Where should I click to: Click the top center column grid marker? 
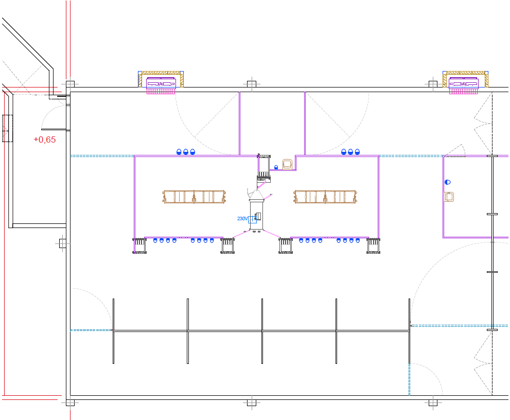251,84
